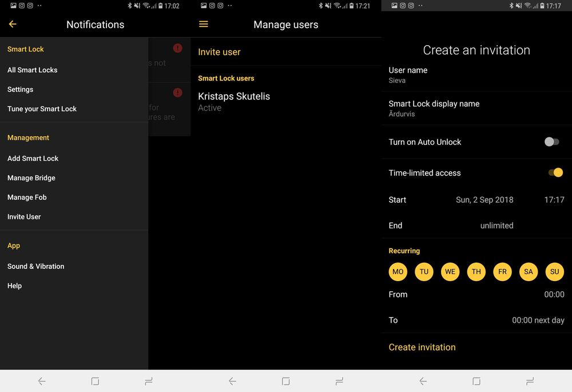
Task: Toggle the TH recurring day
Action: pos(476,272)
